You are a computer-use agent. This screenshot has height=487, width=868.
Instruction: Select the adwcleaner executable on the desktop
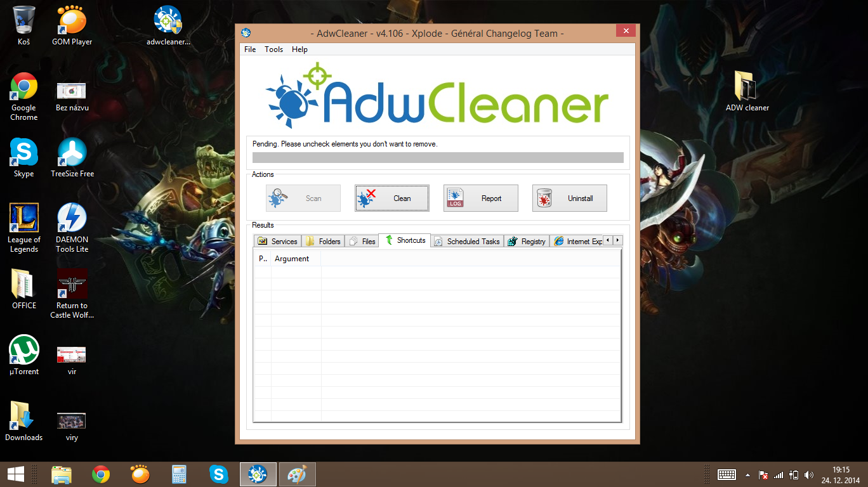[x=168, y=25]
